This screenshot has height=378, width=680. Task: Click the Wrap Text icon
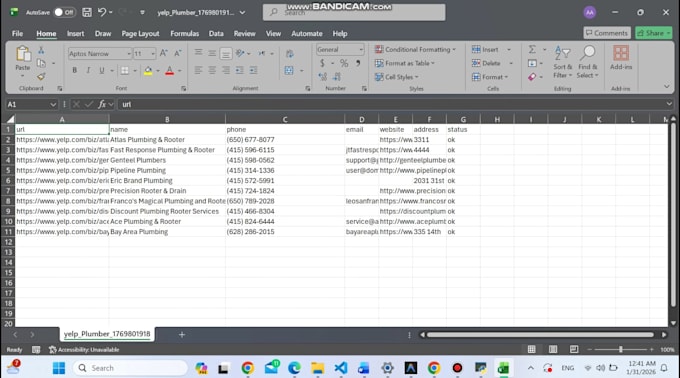point(289,54)
